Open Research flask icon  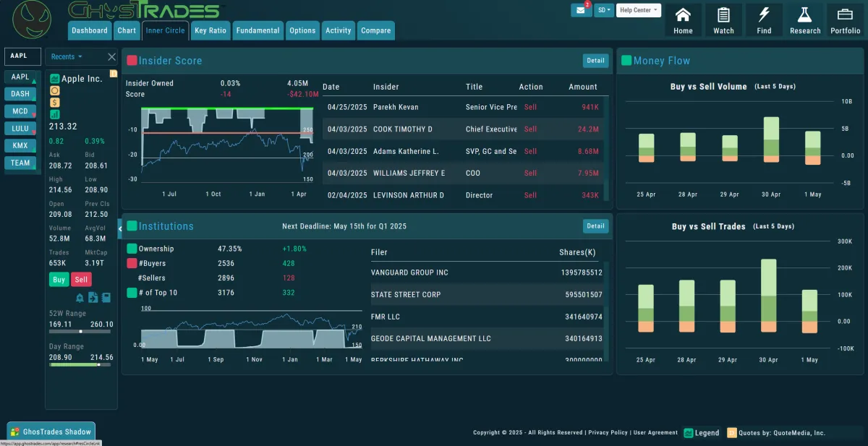click(804, 14)
